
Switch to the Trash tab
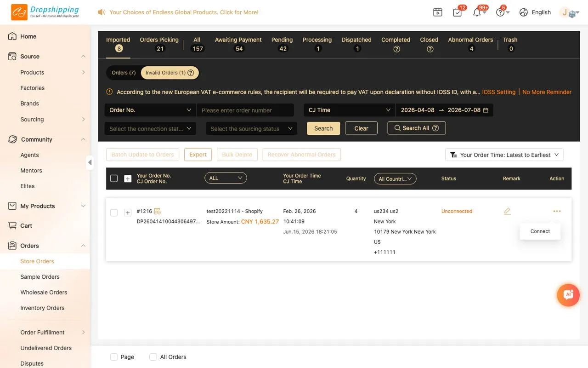pos(510,44)
